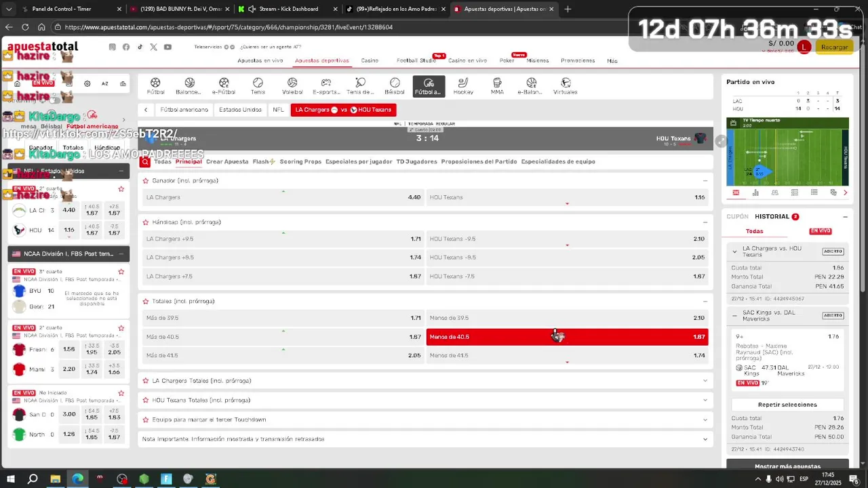This screenshot has height=488, width=868.
Task: Open the YouTube social icon
Action: (x=167, y=47)
